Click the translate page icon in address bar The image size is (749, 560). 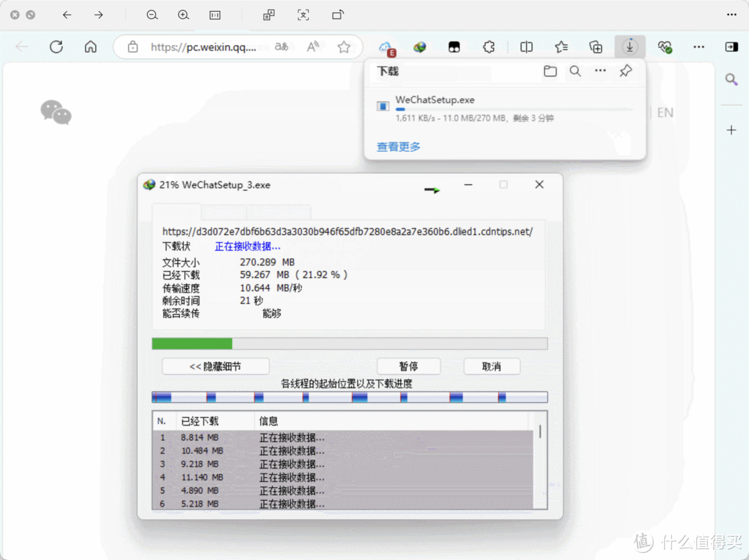click(x=282, y=47)
